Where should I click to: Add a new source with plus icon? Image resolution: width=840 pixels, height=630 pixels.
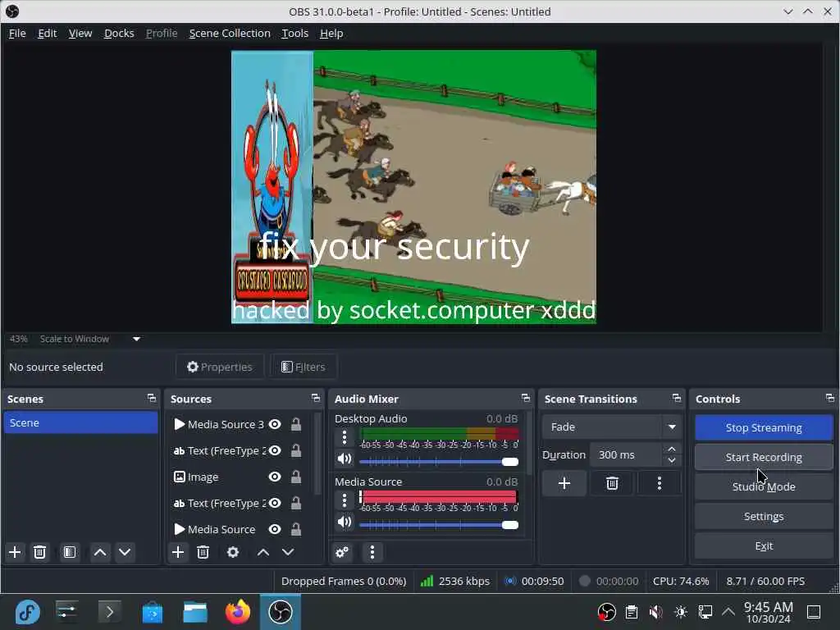point(178,552)
